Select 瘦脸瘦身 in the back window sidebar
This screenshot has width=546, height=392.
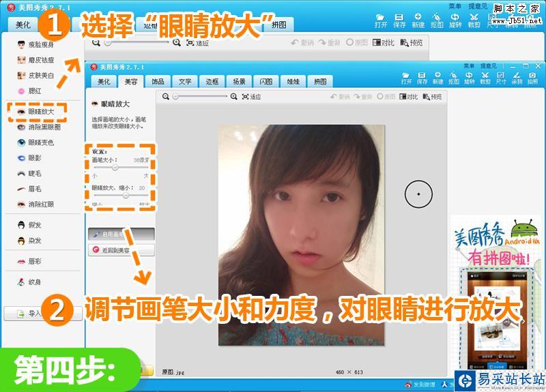(35, 44)
